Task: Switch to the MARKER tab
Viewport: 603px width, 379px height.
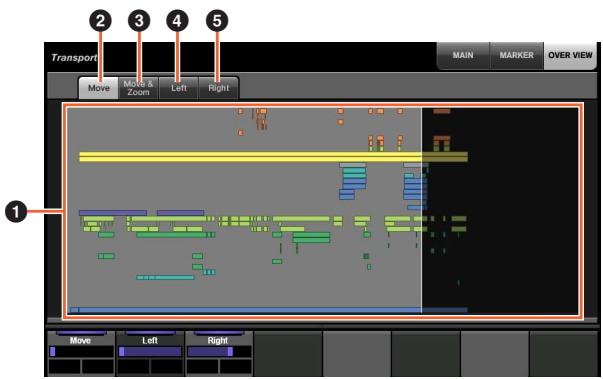Action: [x=516, y=55]
